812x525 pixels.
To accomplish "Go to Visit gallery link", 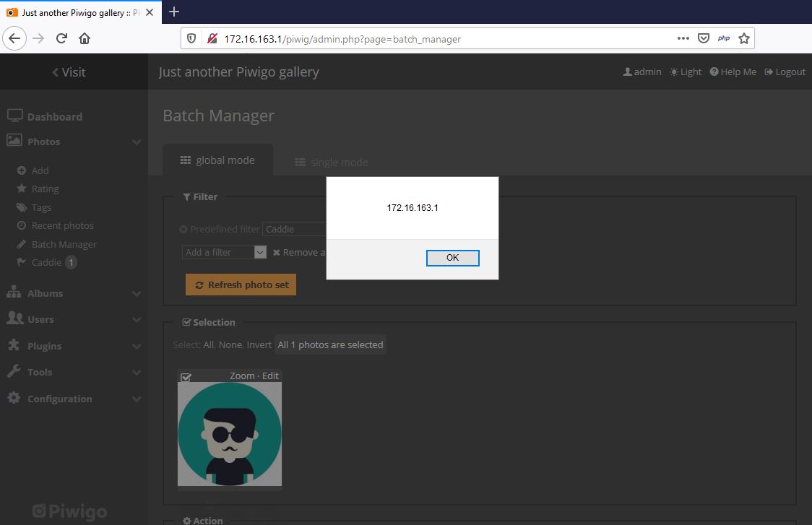I will 69,72.
